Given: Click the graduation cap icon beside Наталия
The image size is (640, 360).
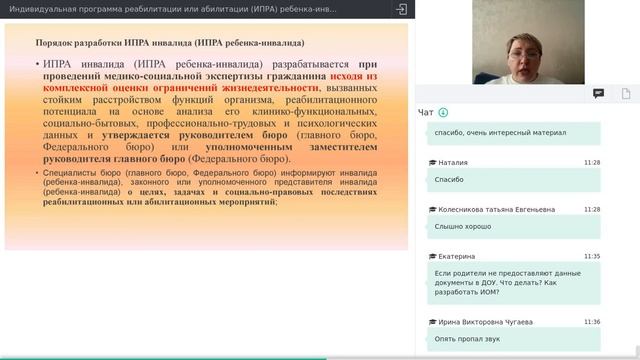Looking at the screenshot, I should click(x=433, y=162).
